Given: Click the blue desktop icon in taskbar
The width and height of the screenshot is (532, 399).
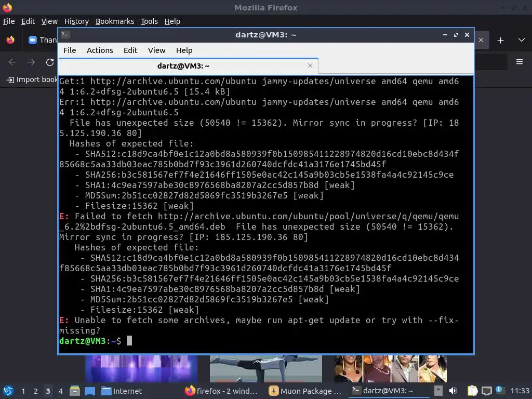Looking at the screenshot, I should coord(90,391).
